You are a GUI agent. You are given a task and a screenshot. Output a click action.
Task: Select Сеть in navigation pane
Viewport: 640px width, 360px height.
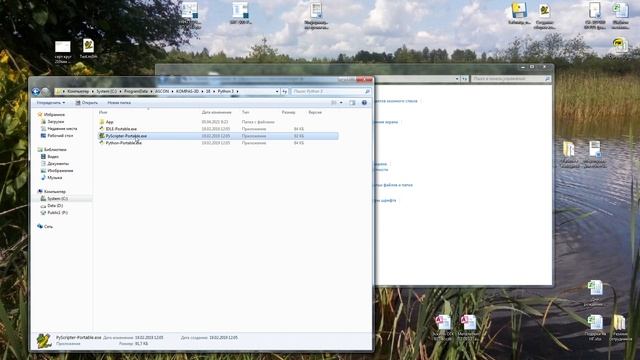click(x=48, y=227)
